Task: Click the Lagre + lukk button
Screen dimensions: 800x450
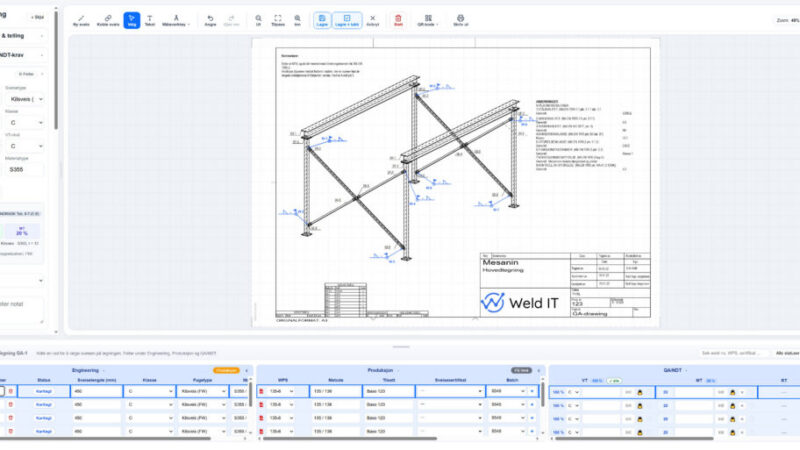Action: coord(347,20)
